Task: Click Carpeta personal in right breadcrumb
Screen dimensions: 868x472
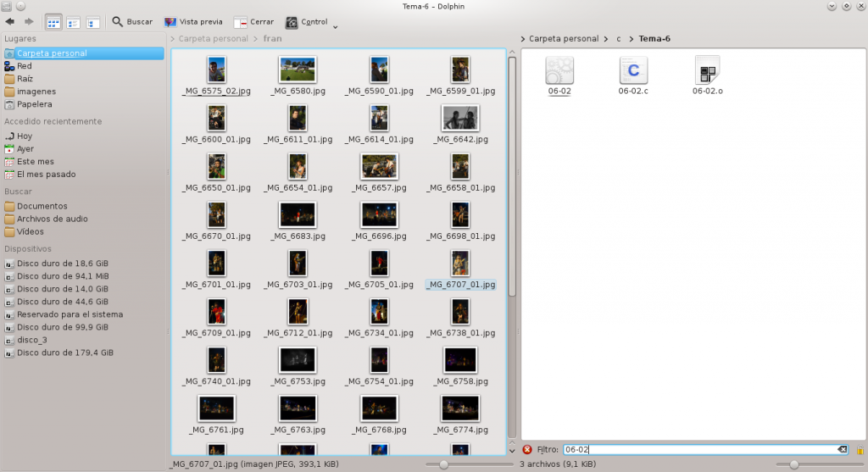Action: tap(564, 39)
